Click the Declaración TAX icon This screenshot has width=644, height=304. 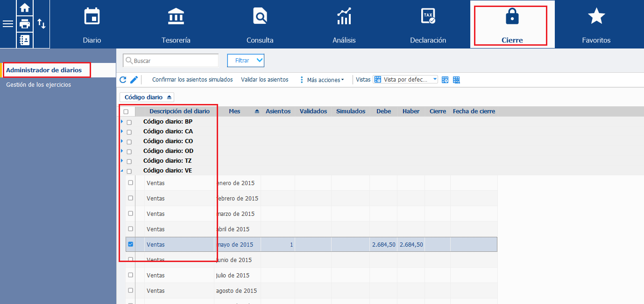pos(428,16)
